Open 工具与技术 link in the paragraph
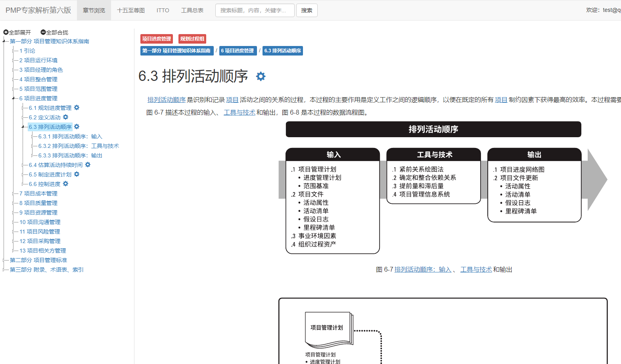 (x=240, y=113)
